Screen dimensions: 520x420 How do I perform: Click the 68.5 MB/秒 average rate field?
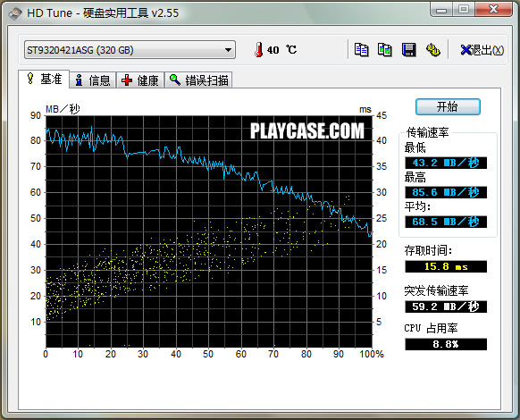pyautogui.click(x=446, y=222)
